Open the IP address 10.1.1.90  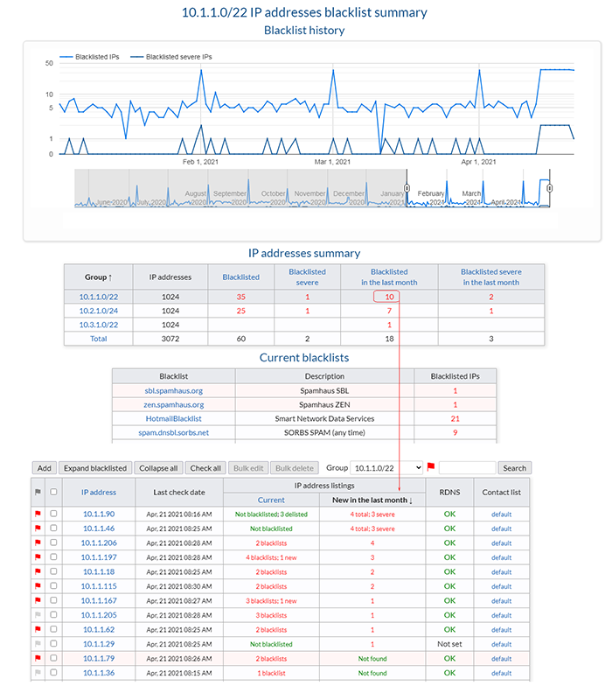[99, 514]
